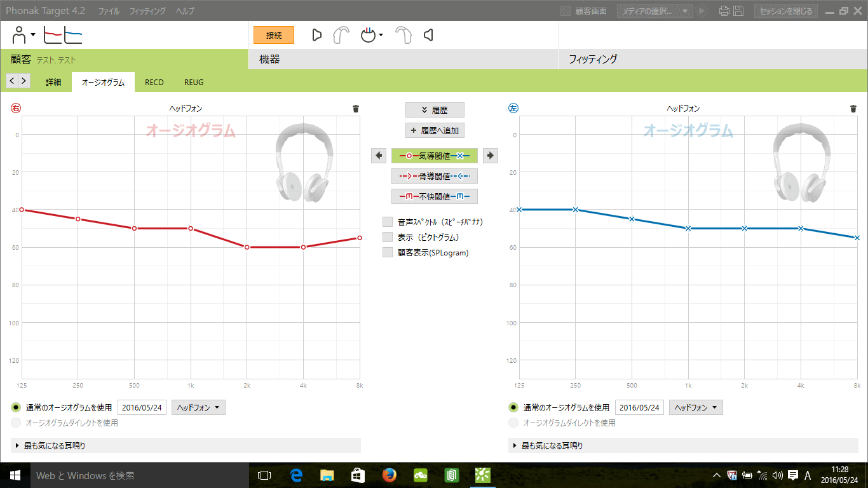Switch to the オージオグラム tab
This screenshot has width=868, height=488.
tap(103, 82)
